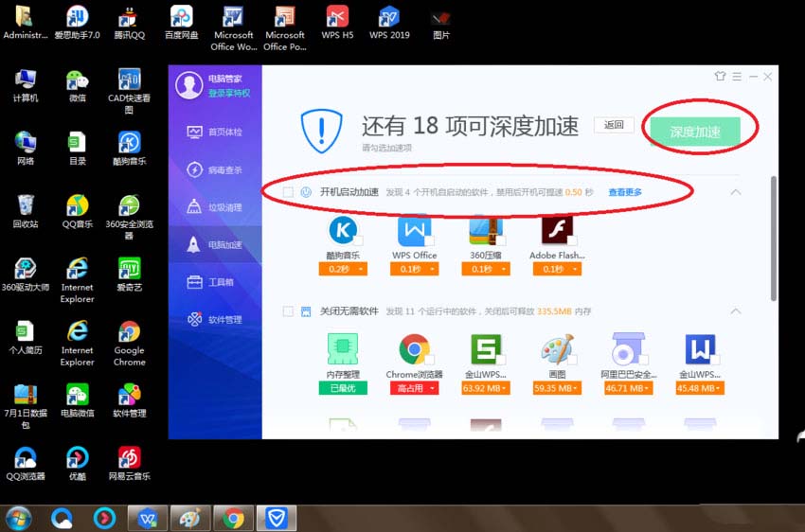Click the 深度加速 green button
This screenshot has height=532, width=805.
[x=695, y=132]
